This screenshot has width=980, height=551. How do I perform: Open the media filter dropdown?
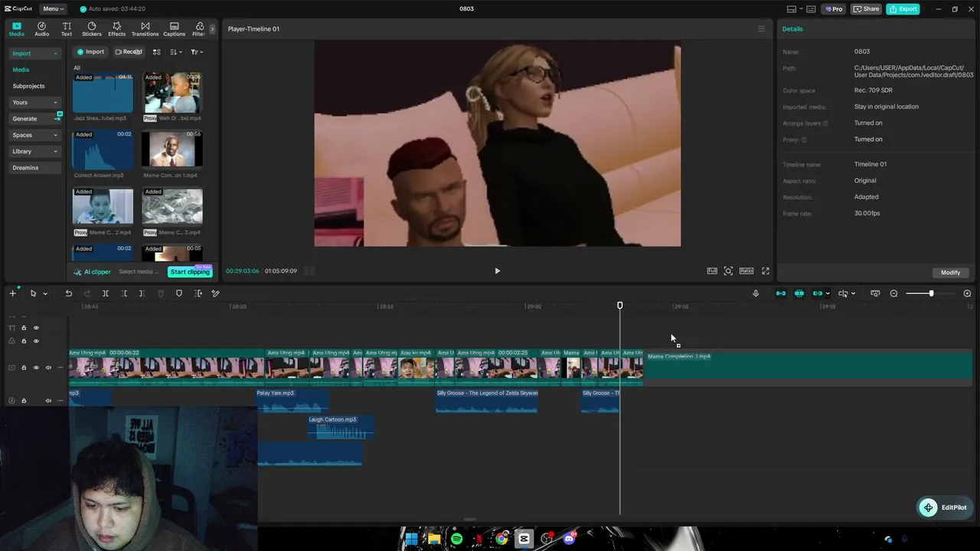197,52
